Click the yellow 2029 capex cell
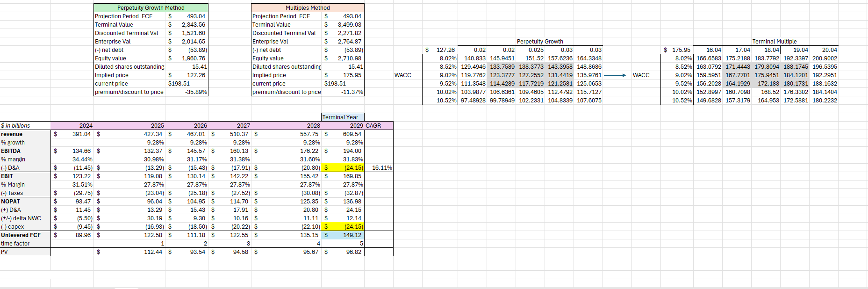The image size is (868, 289). 343,227
